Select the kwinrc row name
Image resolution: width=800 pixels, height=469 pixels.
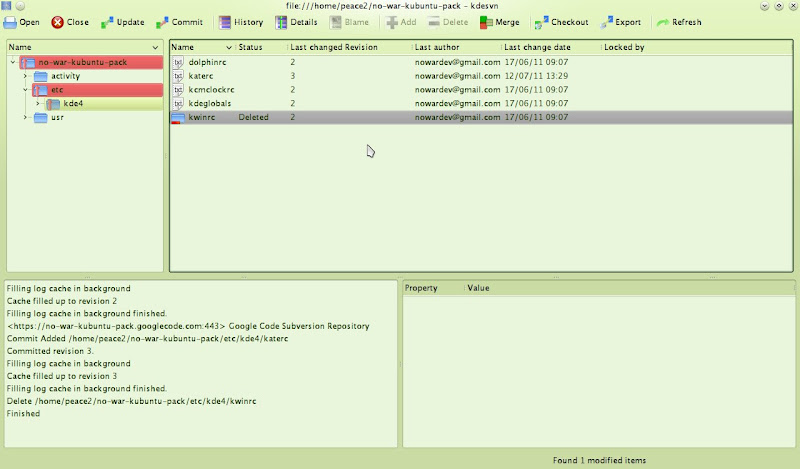pyautogui.click(x=202, y=117)
